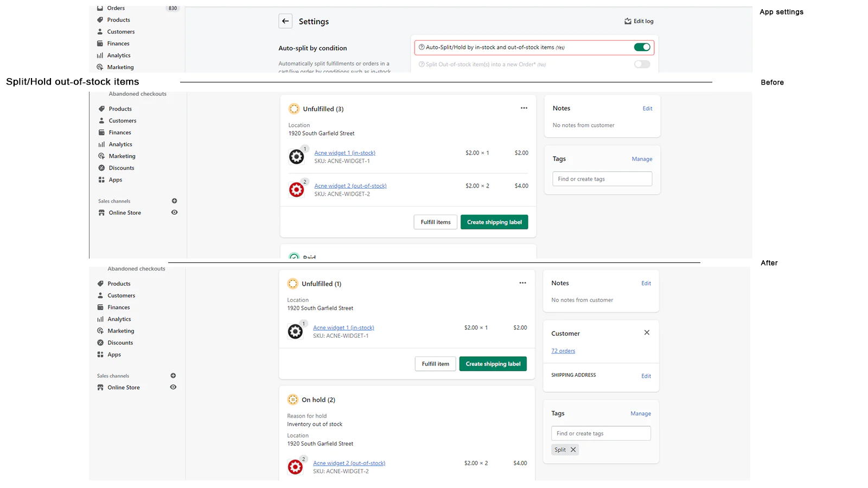Disable Auto-Split/Hold by in-stock and out-of-stock items

pos(642,47)
